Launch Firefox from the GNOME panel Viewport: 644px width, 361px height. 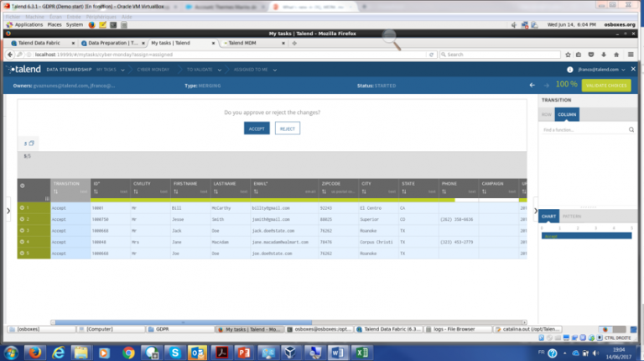coord(91,24)
